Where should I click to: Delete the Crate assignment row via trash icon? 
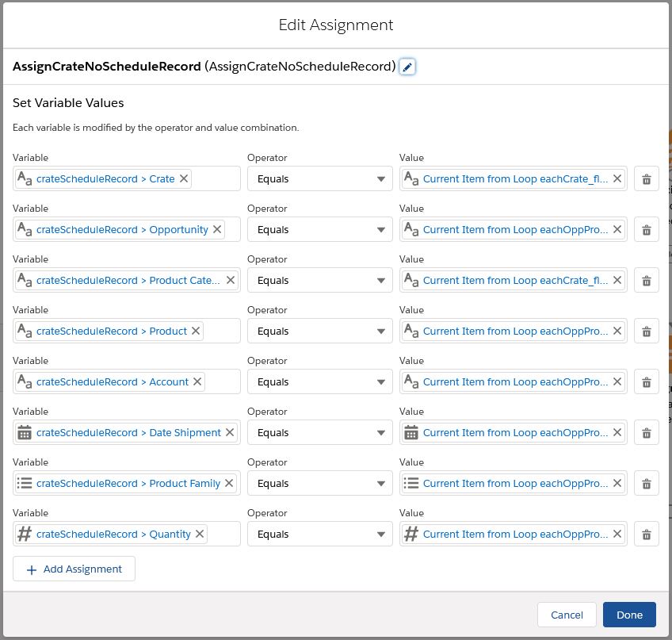click(646, 179)
